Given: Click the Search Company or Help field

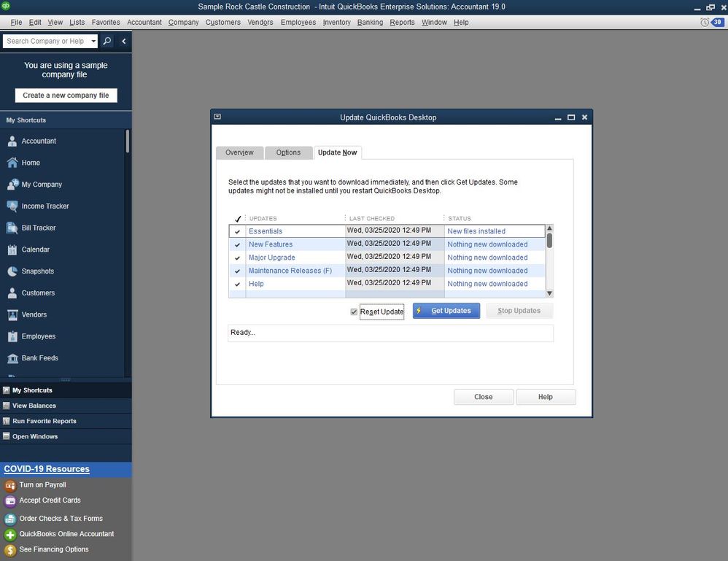Looking at the screenshot, I should [45, 41].
